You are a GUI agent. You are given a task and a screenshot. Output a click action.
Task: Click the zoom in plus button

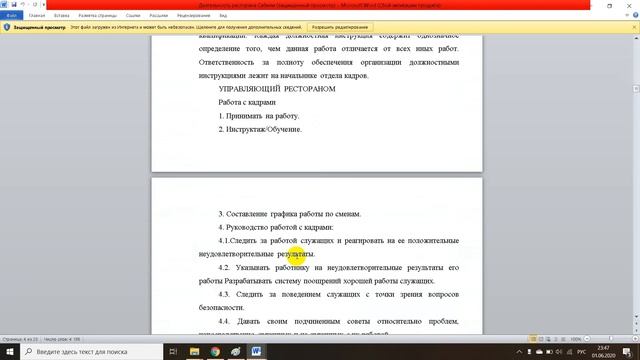tap(635, 339)
